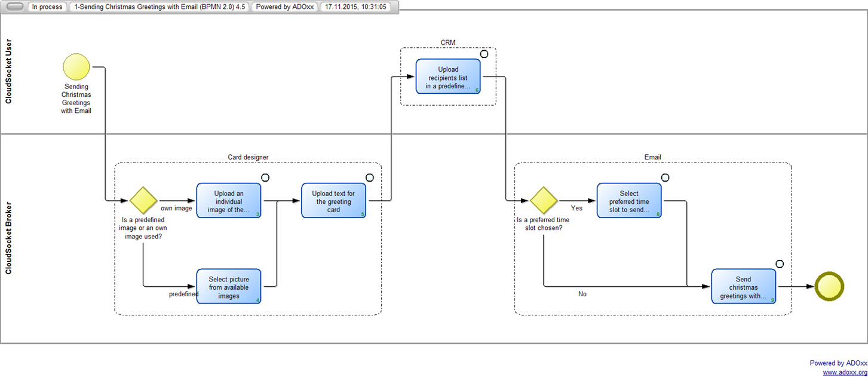The width and height of the screenshot is (868, 377).
Task: Click the Upload text for greeting card task
Action: (333, 201)
